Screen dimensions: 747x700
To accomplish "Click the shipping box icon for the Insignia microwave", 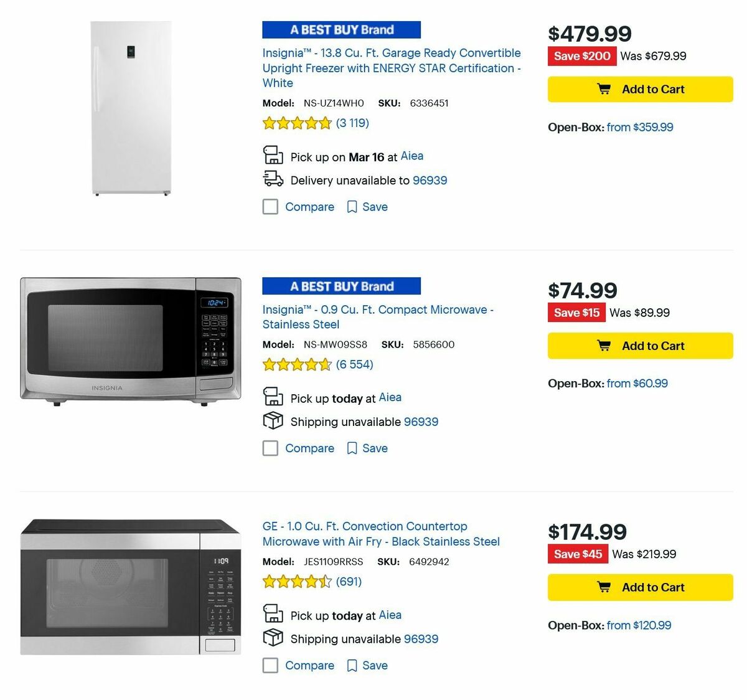I will pos(271,420).
